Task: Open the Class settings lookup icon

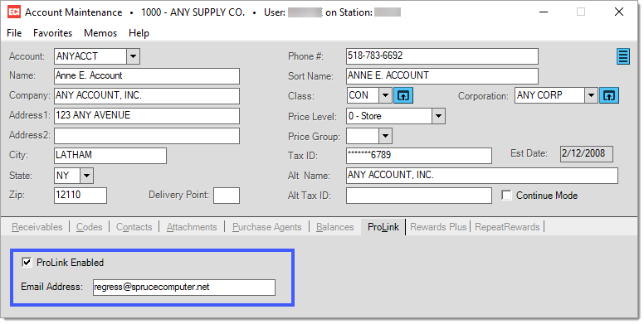Action: tap(403, 95)
